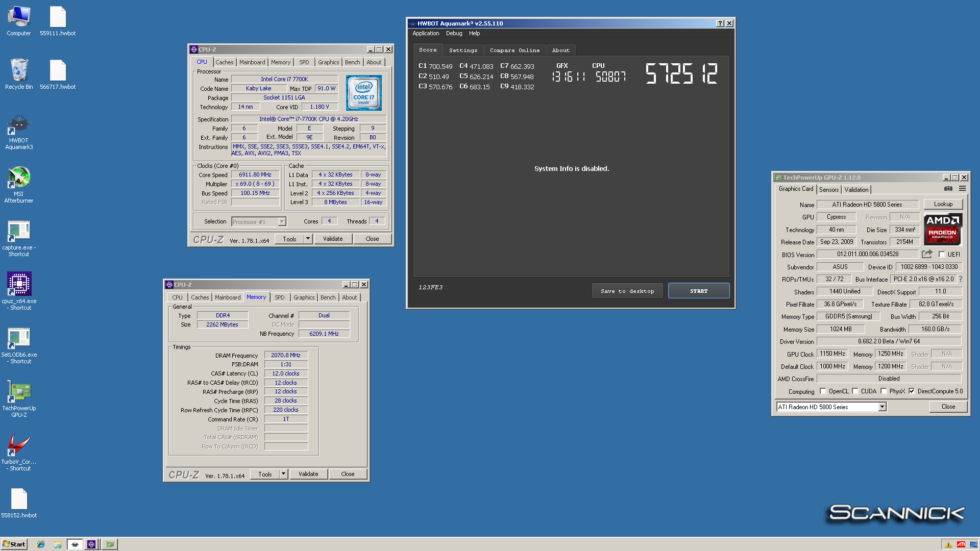This screenshot has width=980, height=551.
Task: Open the SPD tab in lower CPU-Z window
Action: (279, 297)
